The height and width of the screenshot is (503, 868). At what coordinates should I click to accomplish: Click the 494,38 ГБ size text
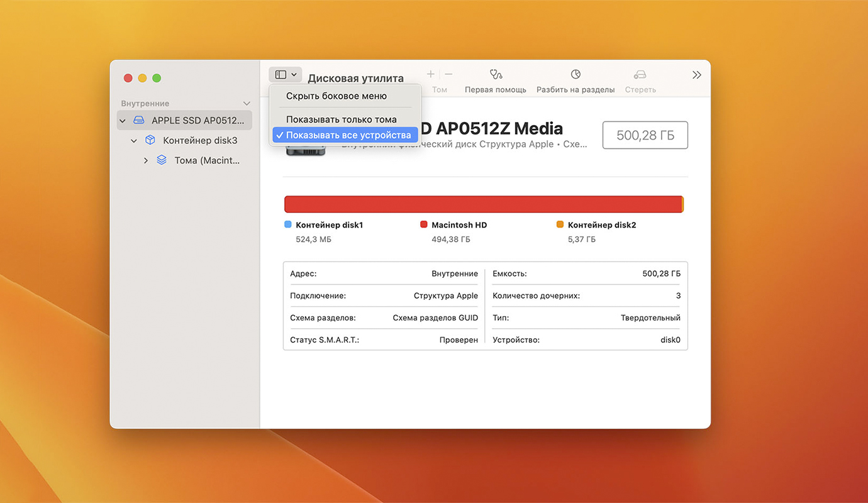[x=451, y=240]
